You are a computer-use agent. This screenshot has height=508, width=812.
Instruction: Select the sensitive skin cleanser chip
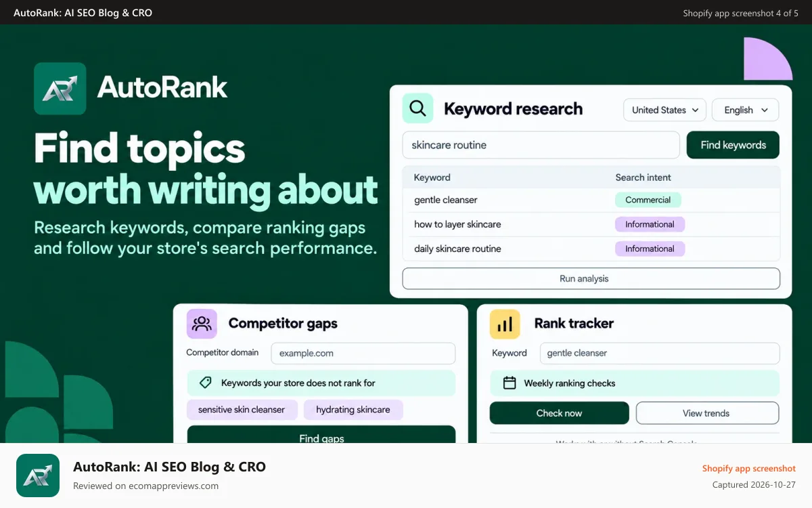click(x=242, y=410)
